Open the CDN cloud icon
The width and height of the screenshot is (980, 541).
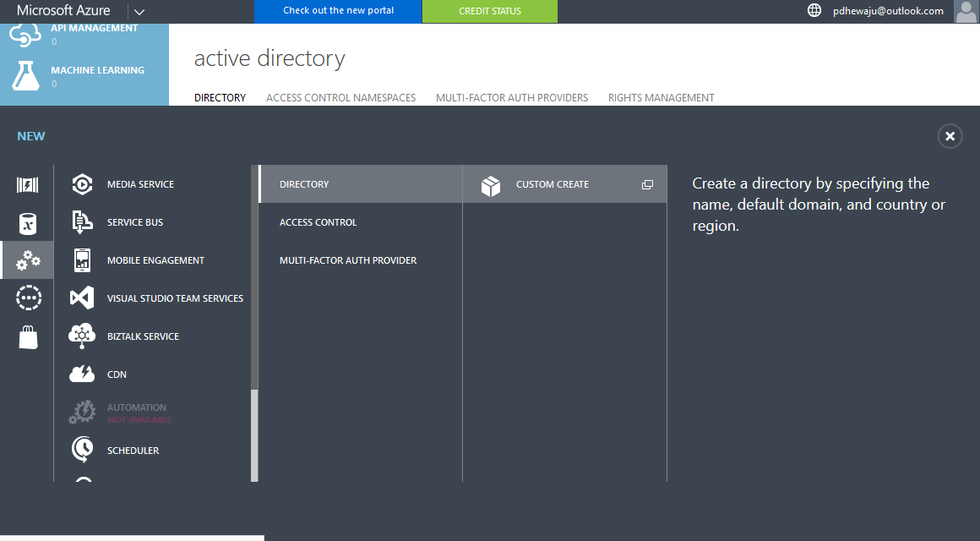[82, 374]
